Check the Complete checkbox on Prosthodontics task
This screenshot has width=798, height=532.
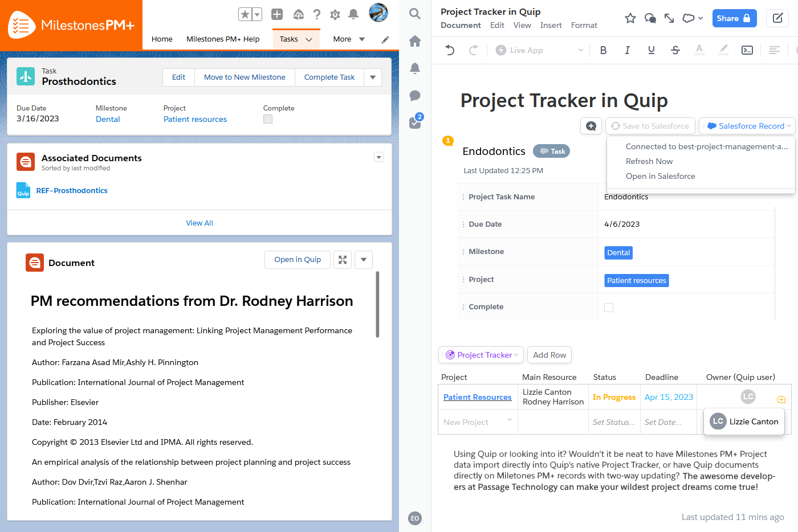point(268,119)
